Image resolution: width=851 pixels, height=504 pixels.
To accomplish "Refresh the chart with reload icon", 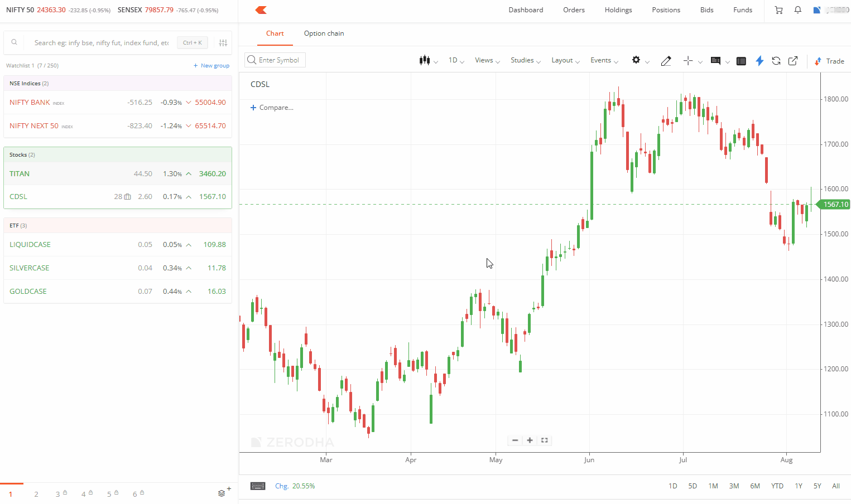I will (776, 61).
